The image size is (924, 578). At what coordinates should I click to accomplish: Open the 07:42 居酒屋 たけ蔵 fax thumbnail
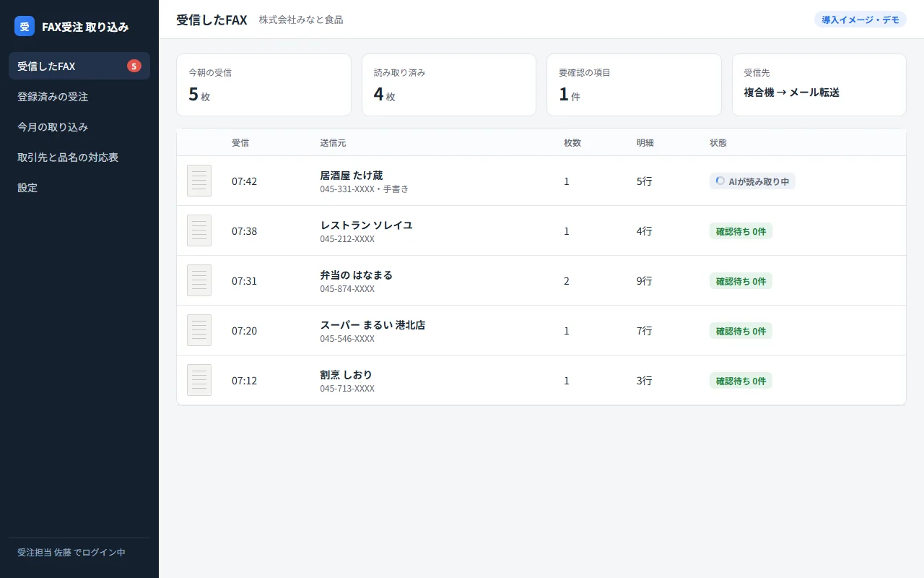point(199,181)
